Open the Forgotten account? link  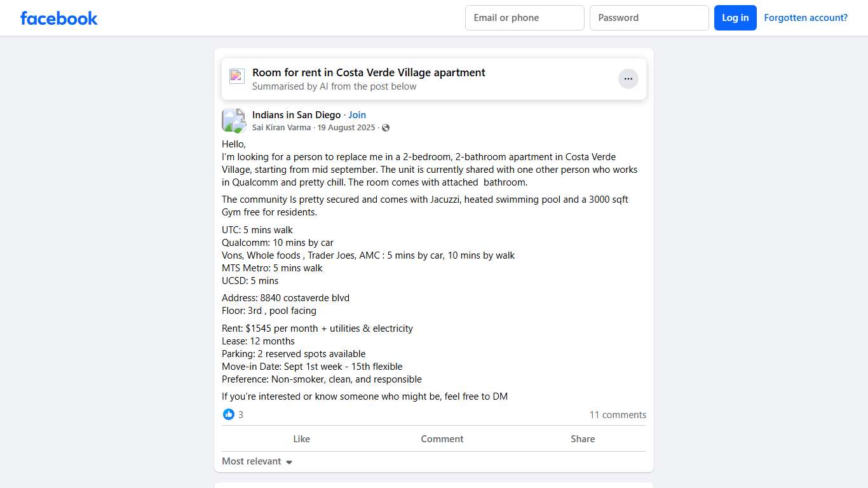(x=806, y=18)
